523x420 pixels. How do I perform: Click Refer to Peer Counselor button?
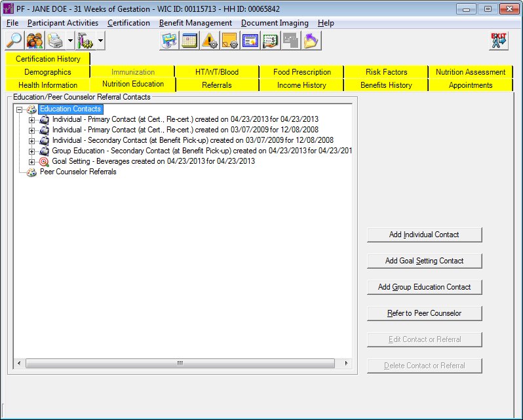point(424,313)
